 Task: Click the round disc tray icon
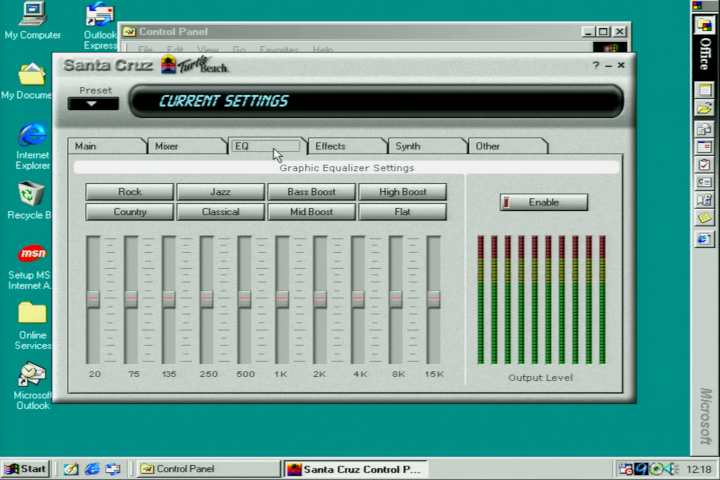tap(656, 469)
